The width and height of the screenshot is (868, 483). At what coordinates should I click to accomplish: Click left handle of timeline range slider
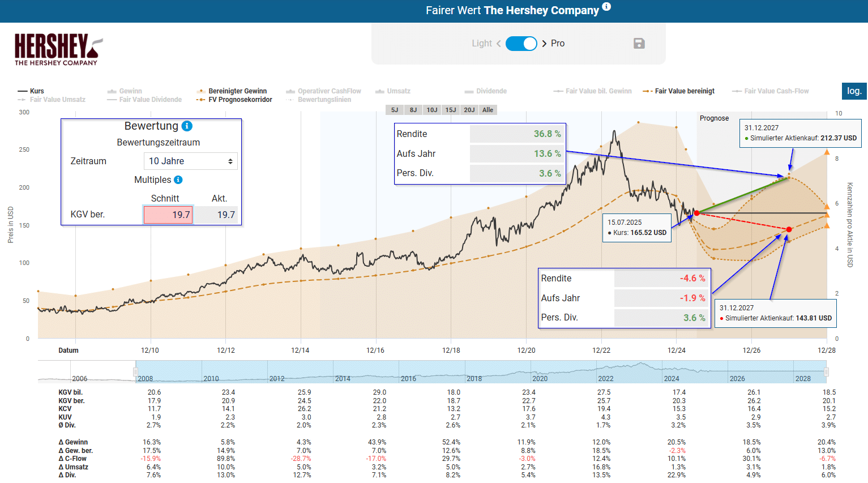click(135, 372)
